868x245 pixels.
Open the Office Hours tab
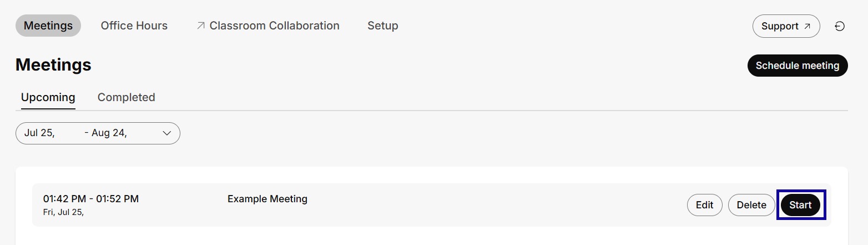point(134,26)
